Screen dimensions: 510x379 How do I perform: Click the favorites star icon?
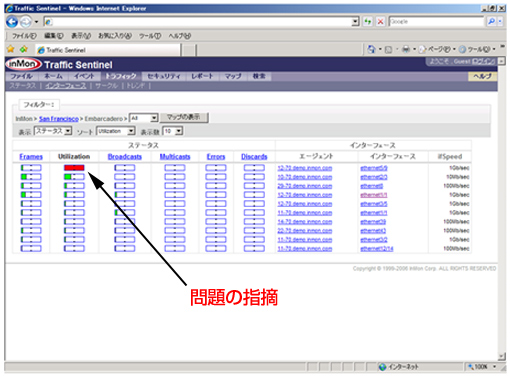point(11,49)
